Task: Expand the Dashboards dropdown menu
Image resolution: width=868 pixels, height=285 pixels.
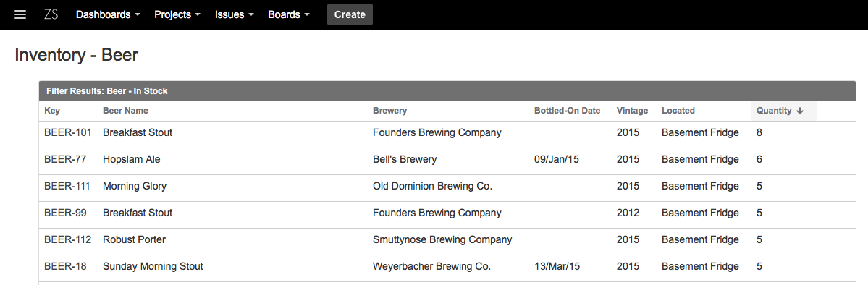Action: pyautogui.click(x=108, y=15)
